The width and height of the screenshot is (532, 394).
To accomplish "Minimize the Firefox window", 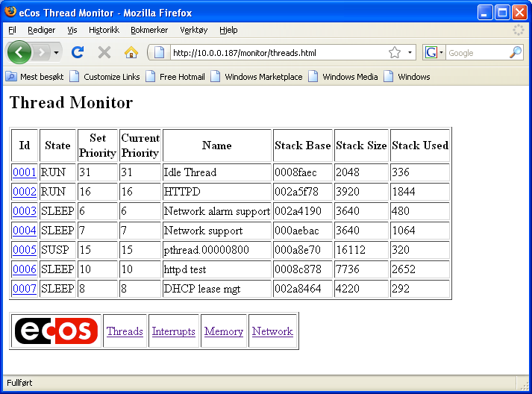I will (485, 13).
